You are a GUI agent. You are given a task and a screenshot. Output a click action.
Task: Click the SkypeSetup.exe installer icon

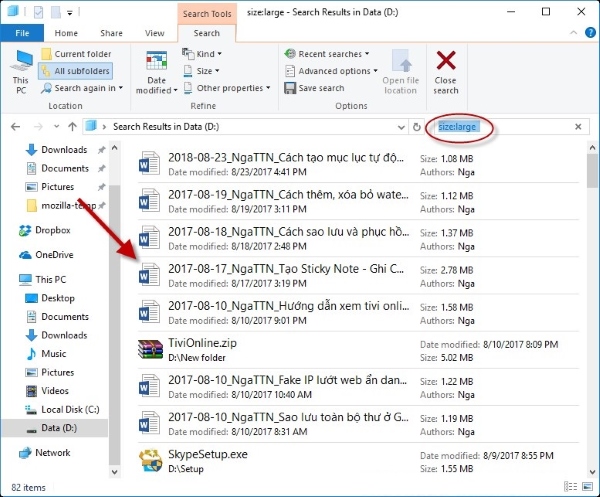tap(149, 461)
